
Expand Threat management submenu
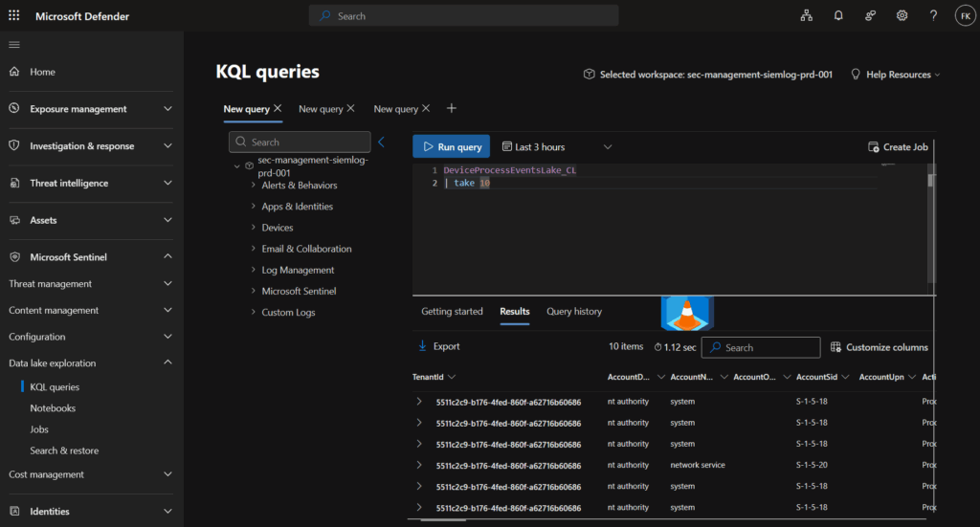pos(167,283)
